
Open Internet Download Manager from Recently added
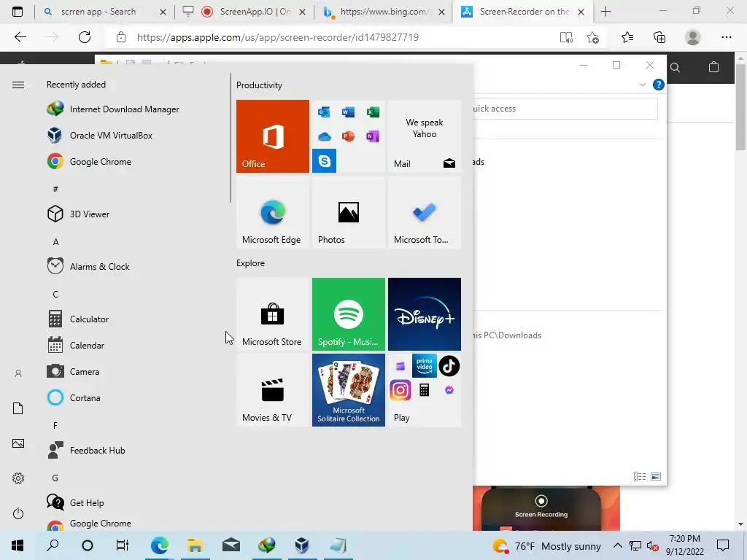click(113, 109)
